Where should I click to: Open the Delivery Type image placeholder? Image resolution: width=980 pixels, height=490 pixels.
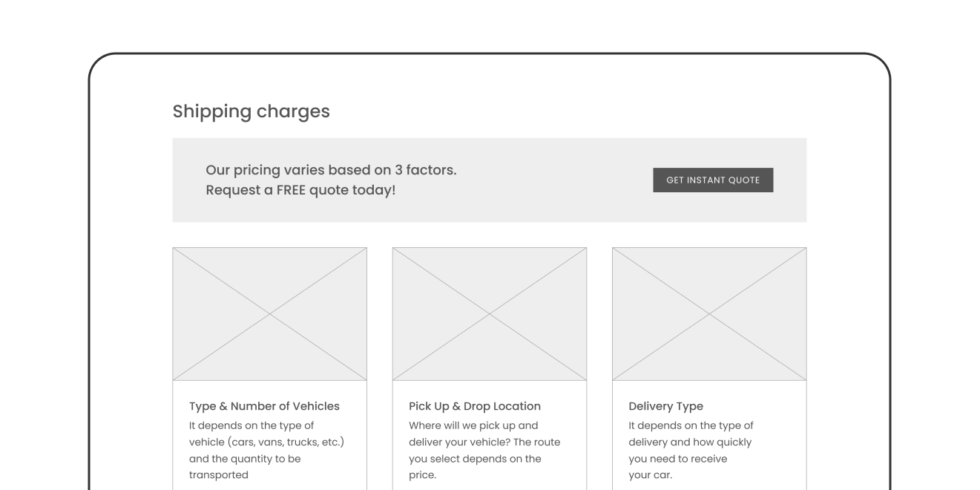tap(708, 314)
